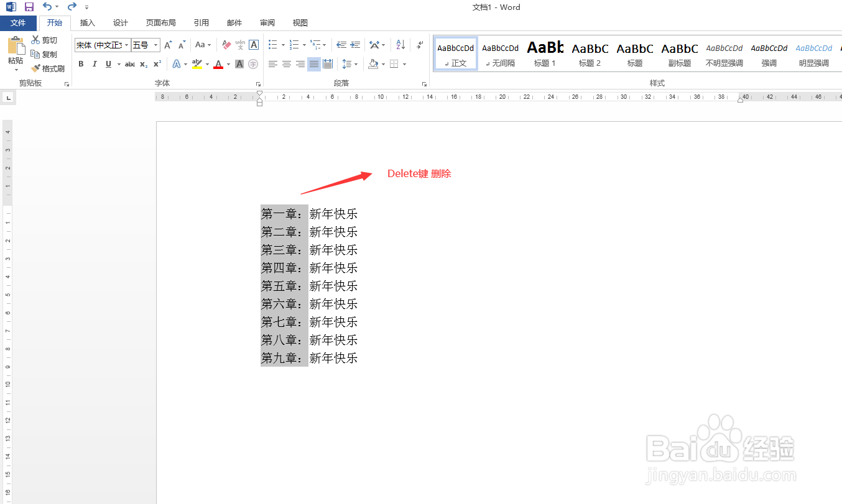Toggle the Justify alignment button

(x=314, y=64)
